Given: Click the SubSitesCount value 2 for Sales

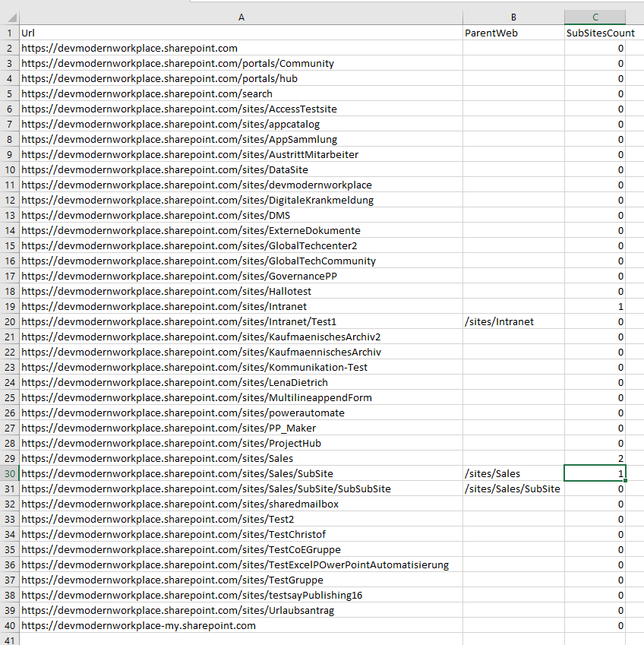Looking at the screenshot, I should (595, 459).
